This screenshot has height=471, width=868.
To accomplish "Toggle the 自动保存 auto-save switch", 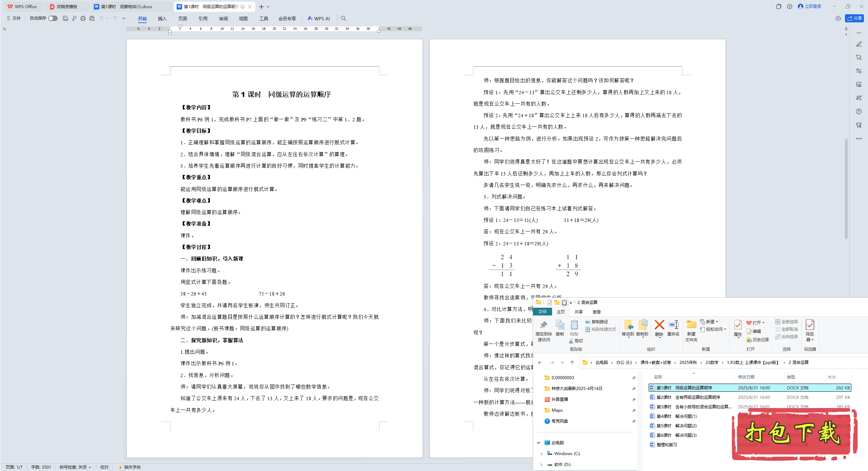I will point(53,18).
